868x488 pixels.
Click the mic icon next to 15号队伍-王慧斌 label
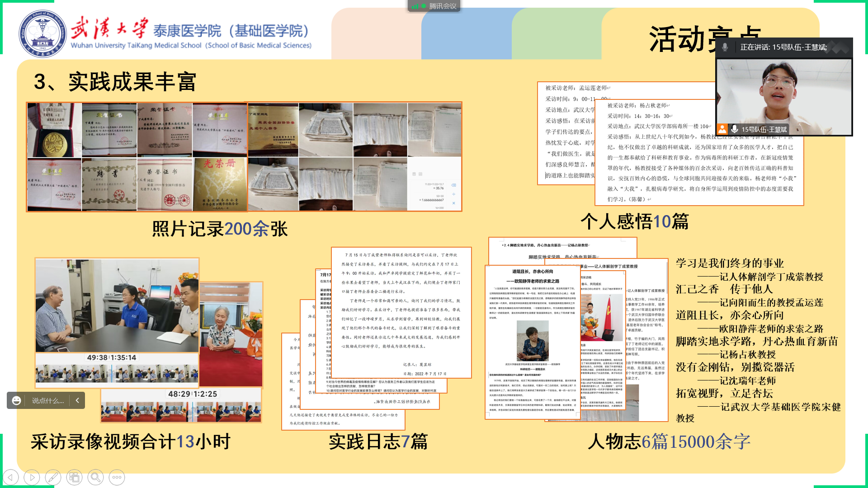[x=734, y=129]
